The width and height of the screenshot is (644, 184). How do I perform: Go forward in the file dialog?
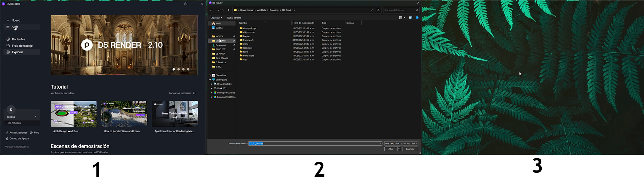point(218,10)
